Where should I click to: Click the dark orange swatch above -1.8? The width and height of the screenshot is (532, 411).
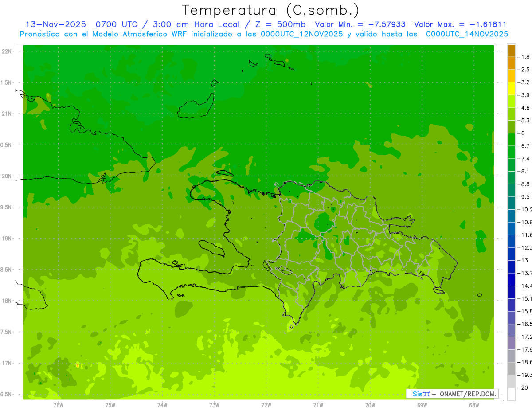[511, 51]
